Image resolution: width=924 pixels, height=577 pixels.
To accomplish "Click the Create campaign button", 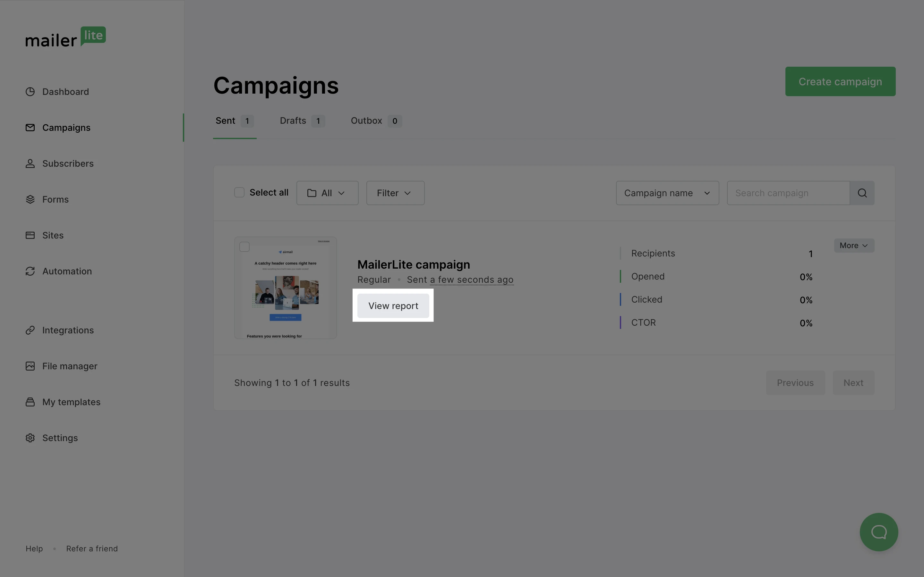I will 840,82.
